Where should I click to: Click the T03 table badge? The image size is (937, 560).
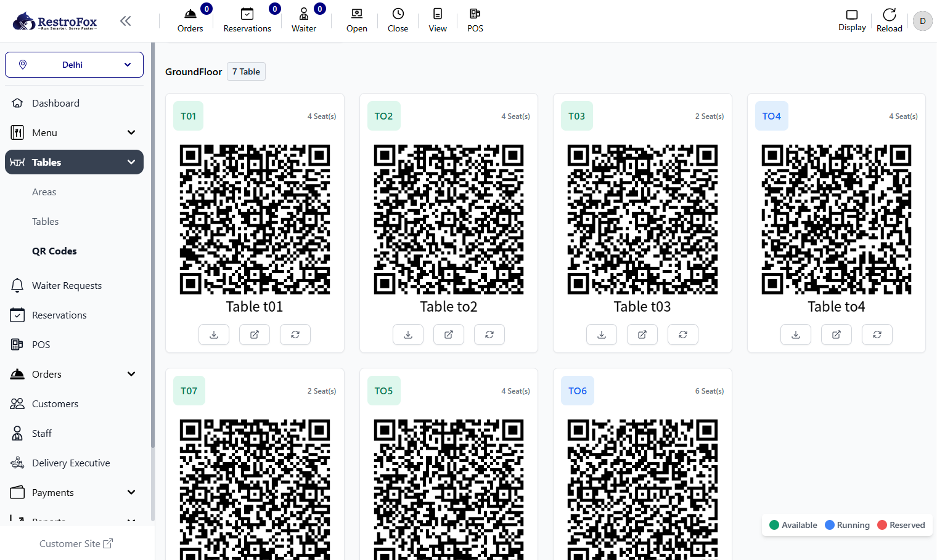577,116
